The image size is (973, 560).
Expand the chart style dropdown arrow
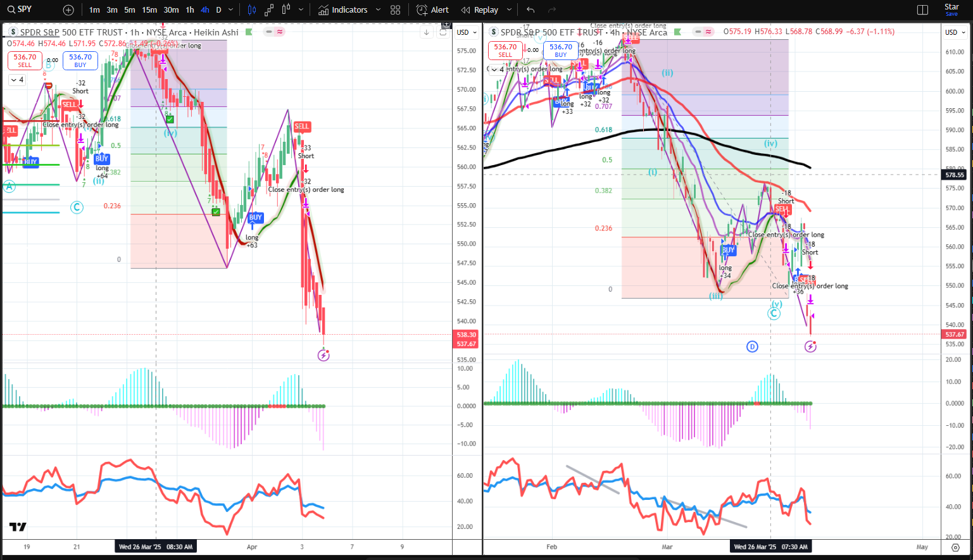coord(301,10)
